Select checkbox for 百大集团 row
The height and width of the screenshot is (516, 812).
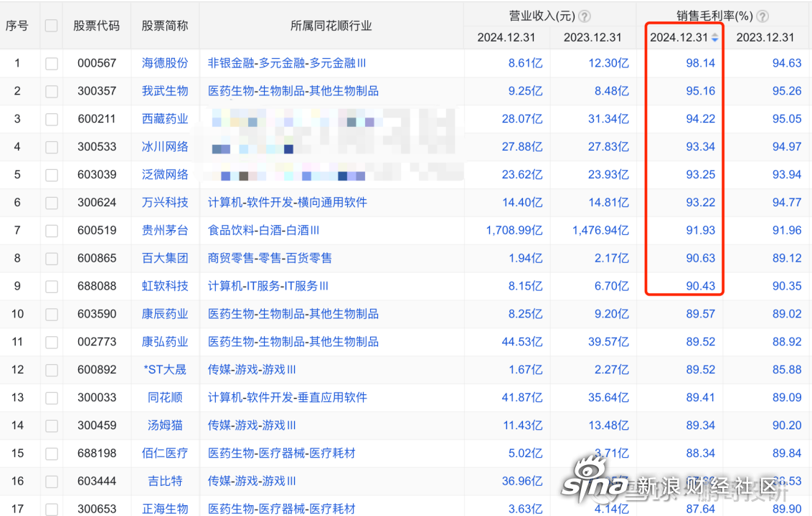coord(51,258)
